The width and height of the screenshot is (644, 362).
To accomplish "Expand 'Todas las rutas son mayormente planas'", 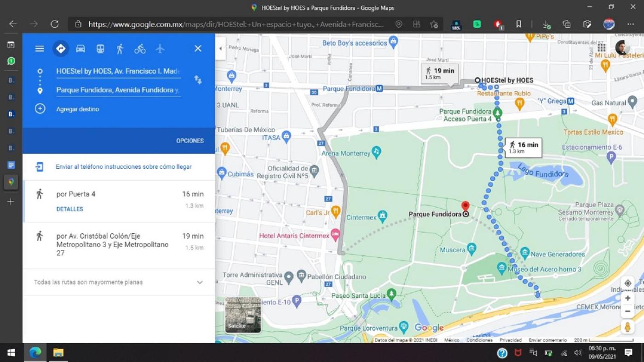I will pos(200,282).
